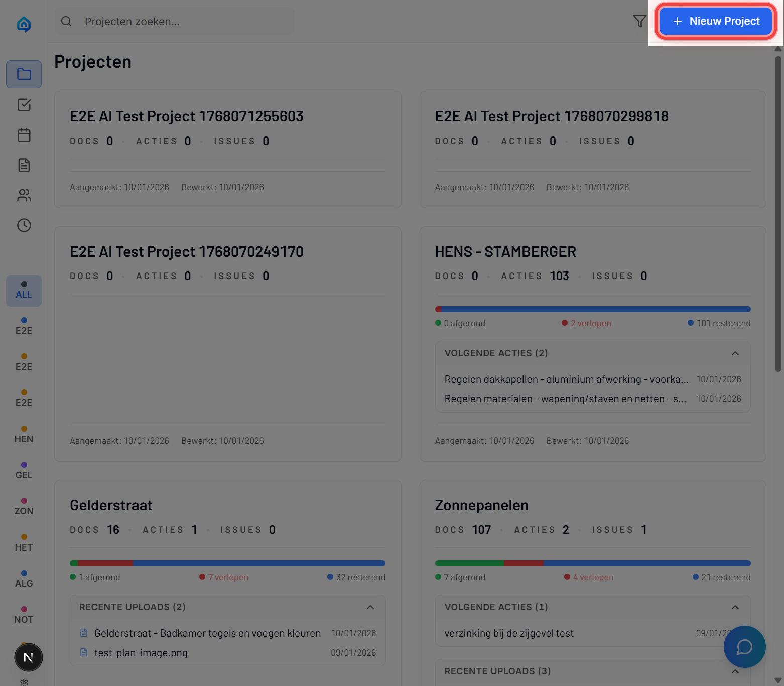Select the HEN project shortcut in sidebar
The width and height of the screenshot is (784, 686).
click(24, 435)
